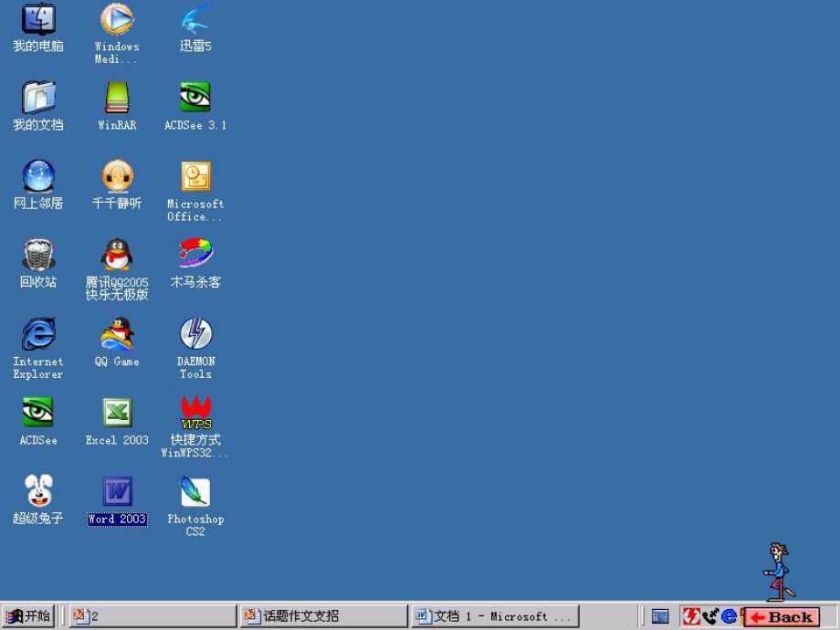Select the QQ Game icon
840x630 pixels.
click(117, 333)
